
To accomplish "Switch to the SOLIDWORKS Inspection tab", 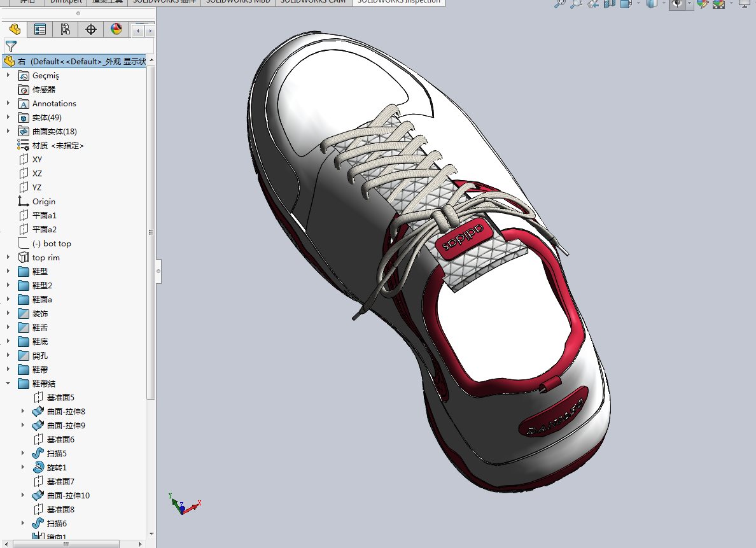I will click(399, 2).
